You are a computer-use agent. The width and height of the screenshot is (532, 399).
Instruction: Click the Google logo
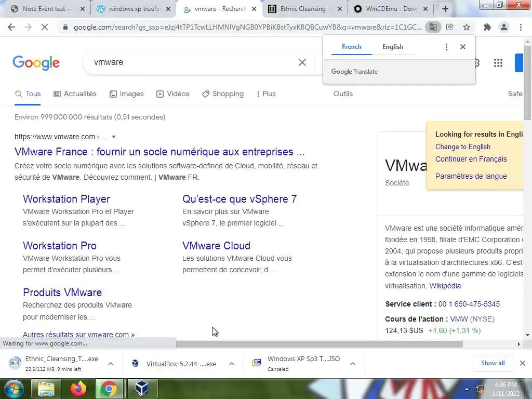(x=36, y=63)
